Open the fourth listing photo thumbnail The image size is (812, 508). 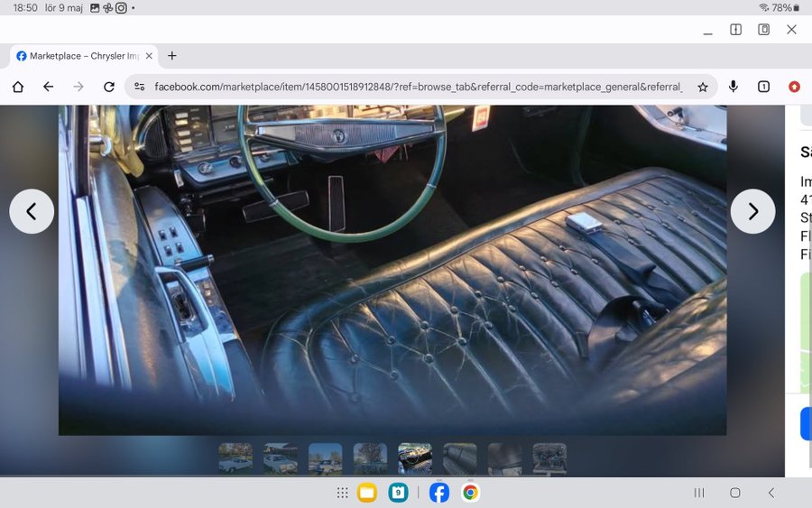(x=370, y=458)
